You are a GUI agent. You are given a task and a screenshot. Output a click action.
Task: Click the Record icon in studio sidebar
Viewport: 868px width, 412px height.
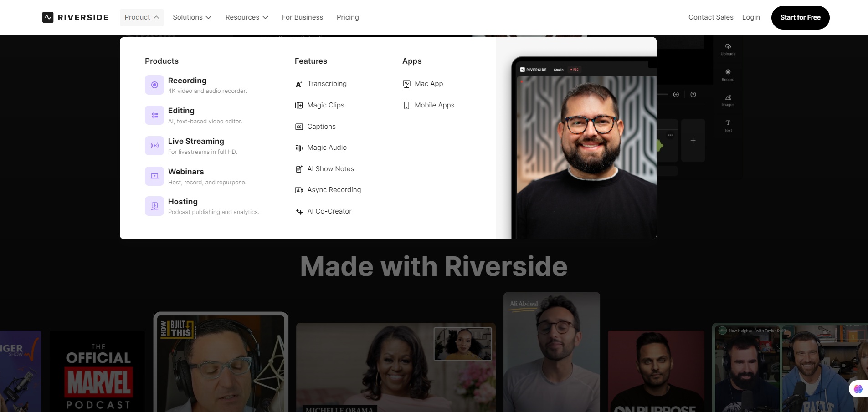[x=728, y=72]
